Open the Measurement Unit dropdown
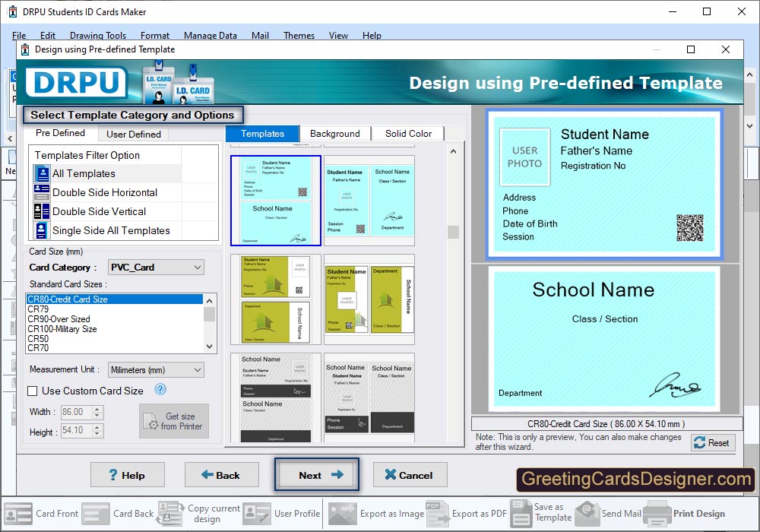The width and height of the screenshot is (760, 532). tap(156, 369)
